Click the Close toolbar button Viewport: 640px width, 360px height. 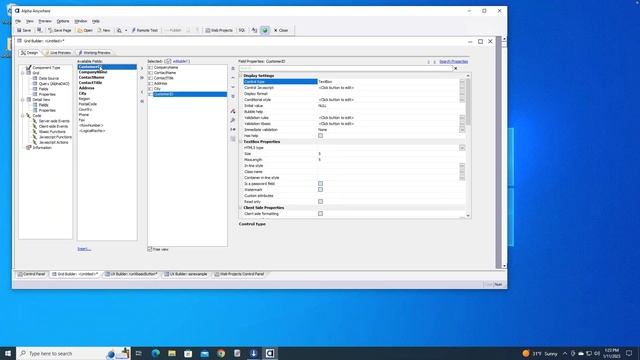281,30
